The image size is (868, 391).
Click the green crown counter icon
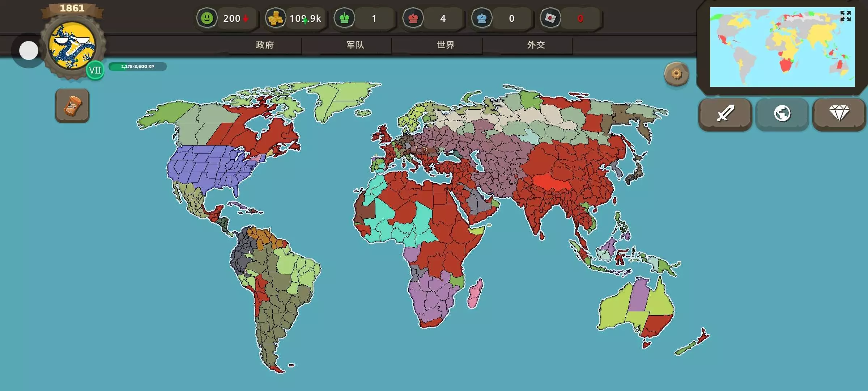(344, 18)
